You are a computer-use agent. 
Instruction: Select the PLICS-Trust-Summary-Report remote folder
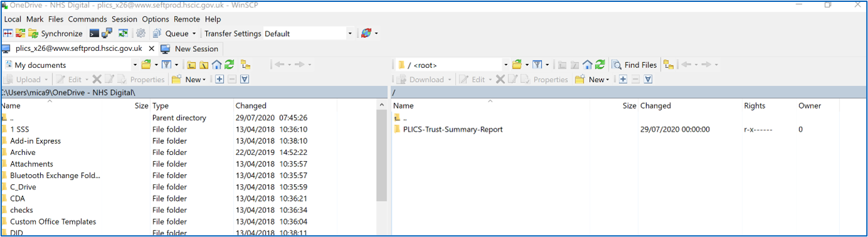pos(452,129)
